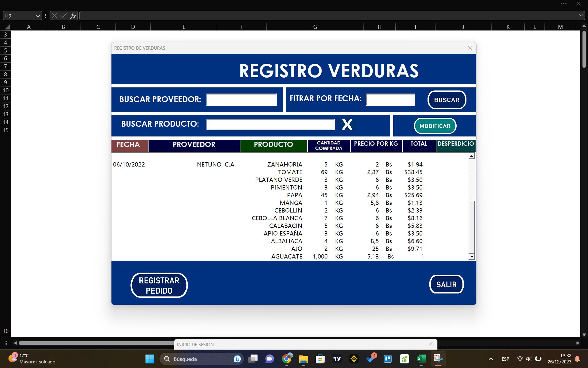
Task: Open the Binance app in the taskbar
Action: pyautogui.click(x=354, y=359)
